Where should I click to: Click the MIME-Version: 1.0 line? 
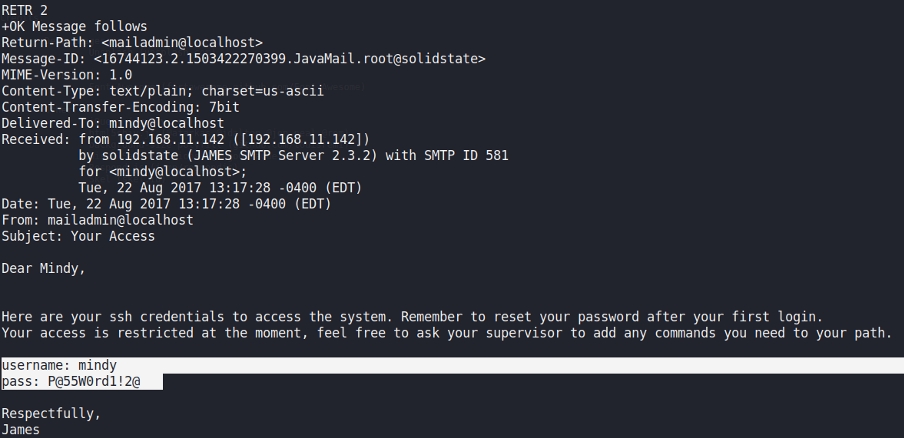66,75
